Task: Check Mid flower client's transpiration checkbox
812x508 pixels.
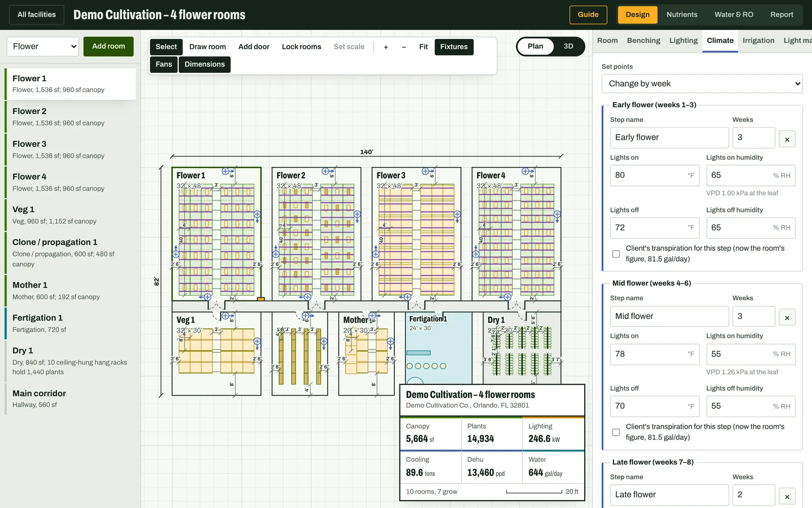Action: point(616,432)
